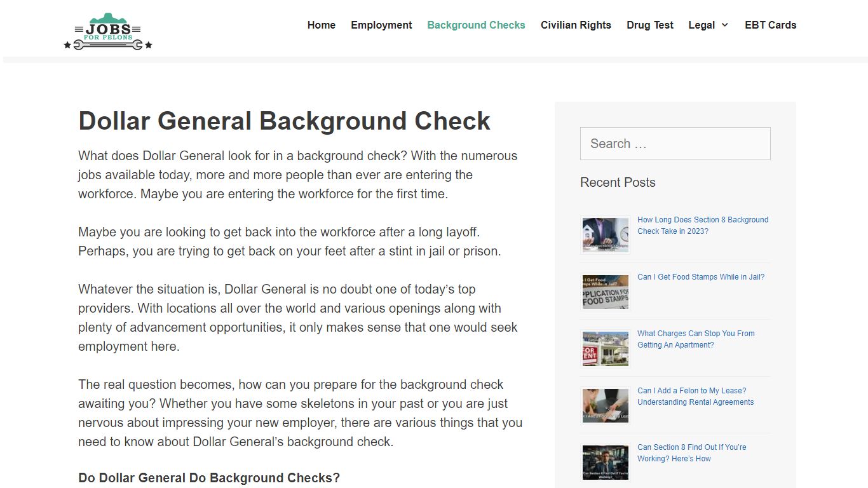This screenshot has height=488, width=868.
Task: Click the Recent Posts heading
Action: click(618, 182)
